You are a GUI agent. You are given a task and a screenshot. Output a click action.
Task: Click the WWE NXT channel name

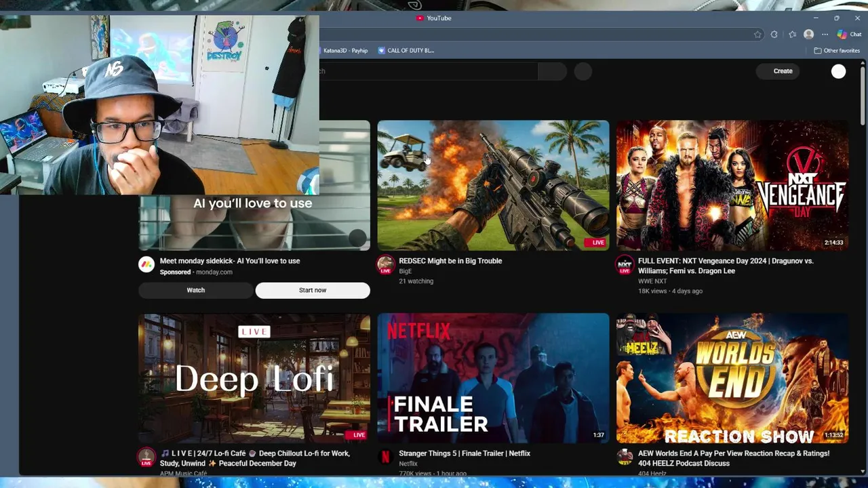click(x=652, y=281)
